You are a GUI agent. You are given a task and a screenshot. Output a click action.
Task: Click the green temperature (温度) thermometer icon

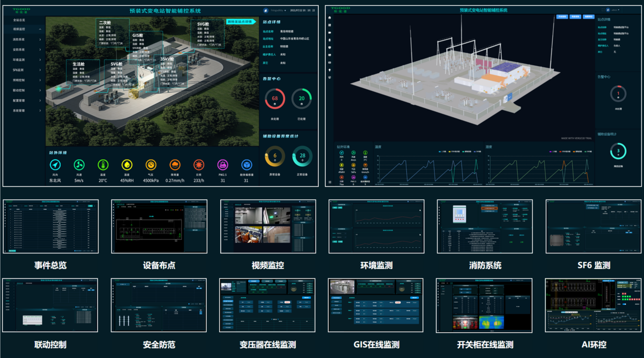pyautogui.click(x=103, y=165)
